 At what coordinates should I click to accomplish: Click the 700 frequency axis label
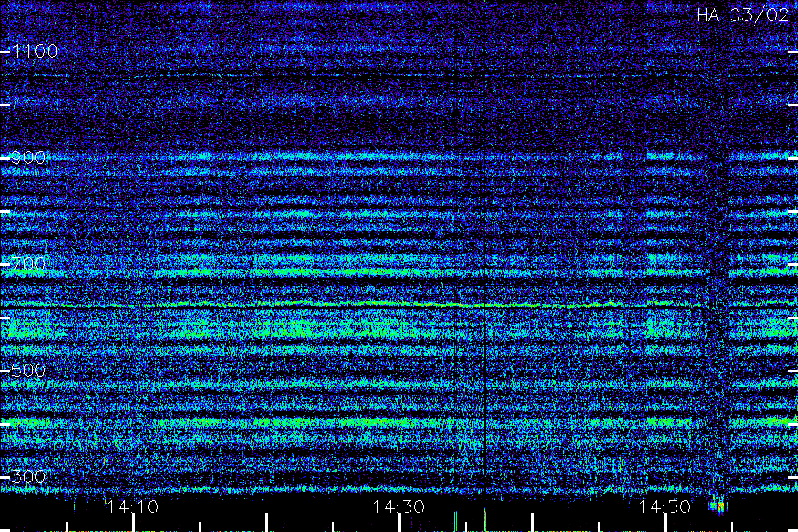[x=29, y=263]
